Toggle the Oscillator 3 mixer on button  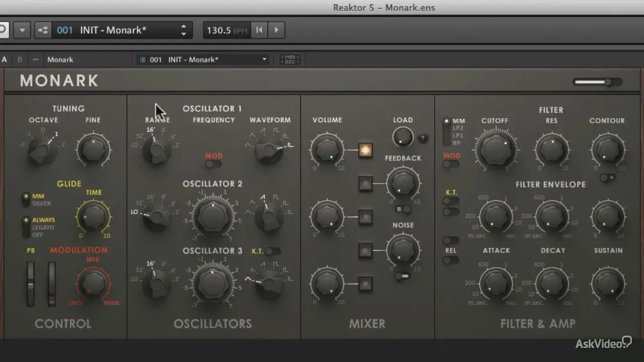(366, 284)
